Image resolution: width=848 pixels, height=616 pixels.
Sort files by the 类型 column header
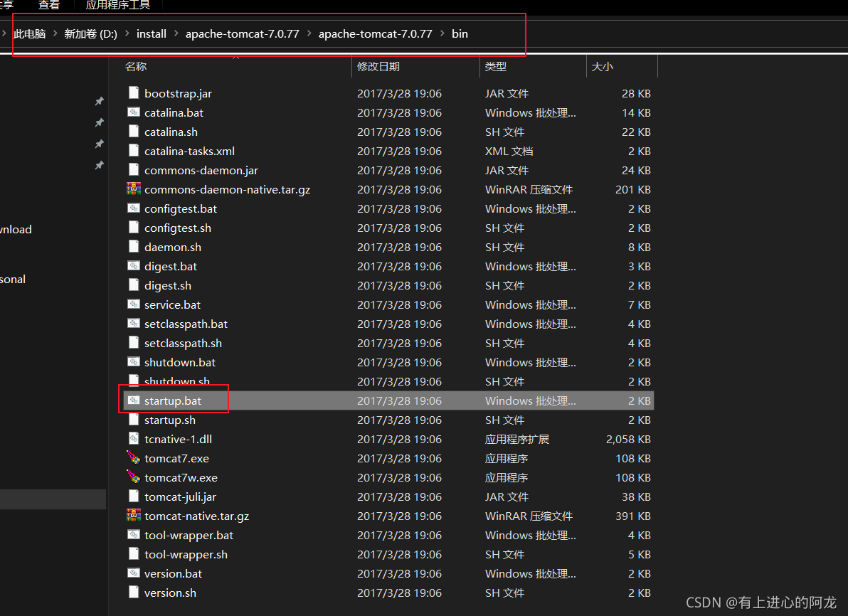(496, 67)
